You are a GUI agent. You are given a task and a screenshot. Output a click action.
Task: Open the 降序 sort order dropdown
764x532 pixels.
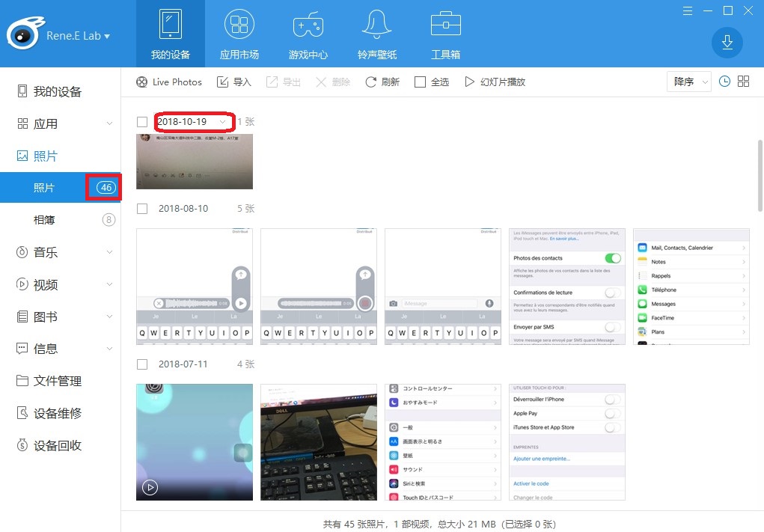[x=688, y=82]
